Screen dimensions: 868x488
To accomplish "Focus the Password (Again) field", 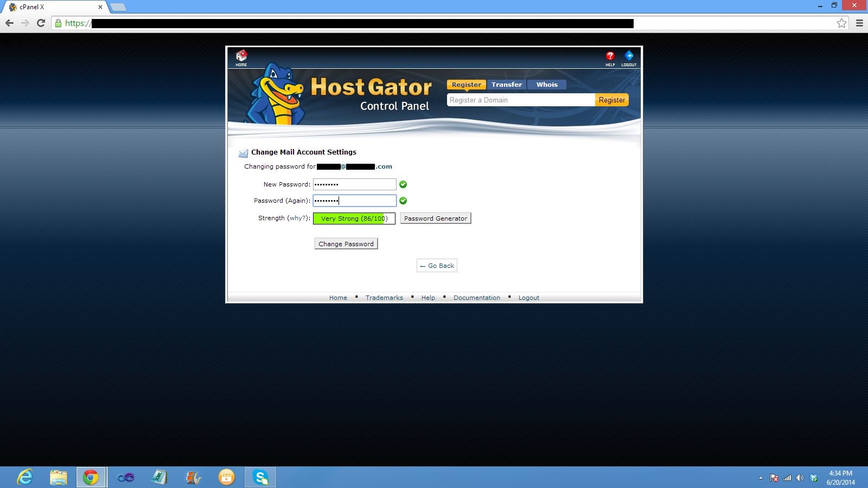I will coord(355,201).
